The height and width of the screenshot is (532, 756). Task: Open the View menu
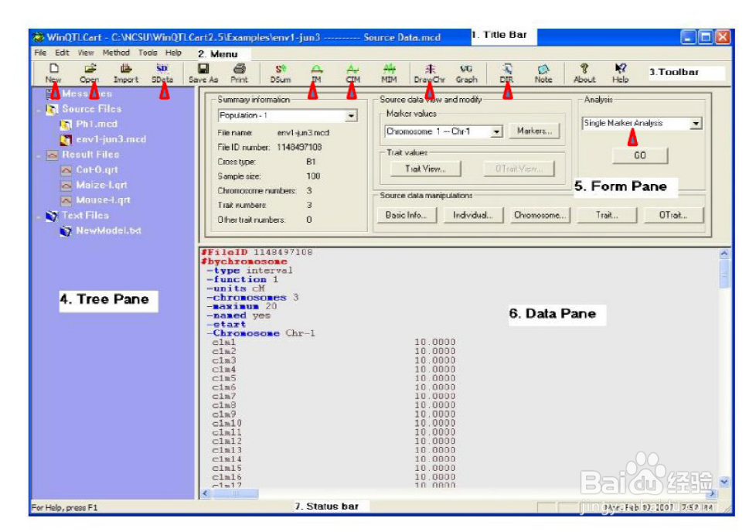click(86, 53)
